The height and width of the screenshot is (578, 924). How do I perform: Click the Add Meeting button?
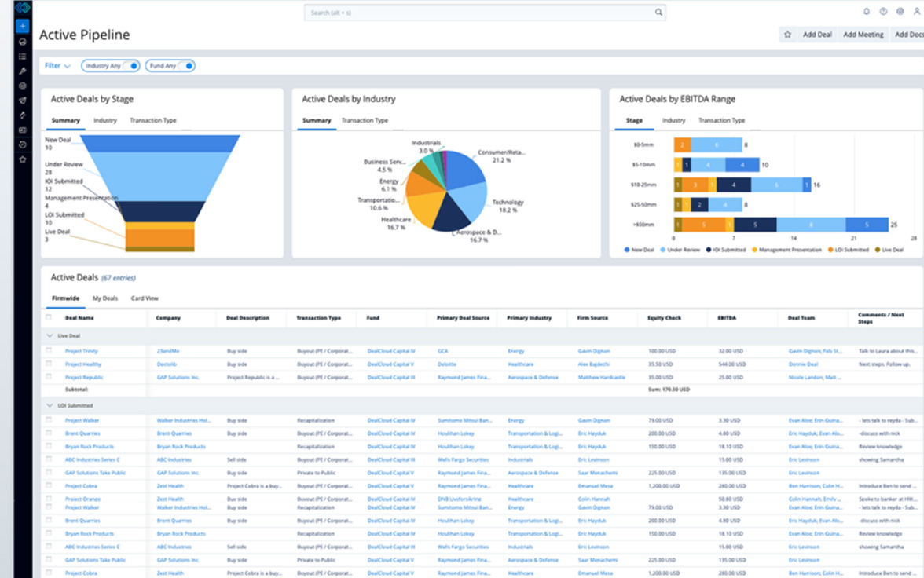click(x=863, y=35)
